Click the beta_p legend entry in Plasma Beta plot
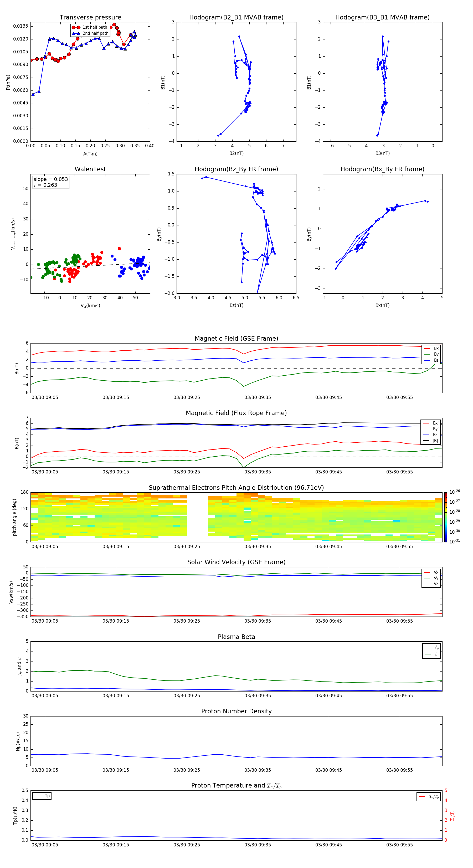 (431, 647)
